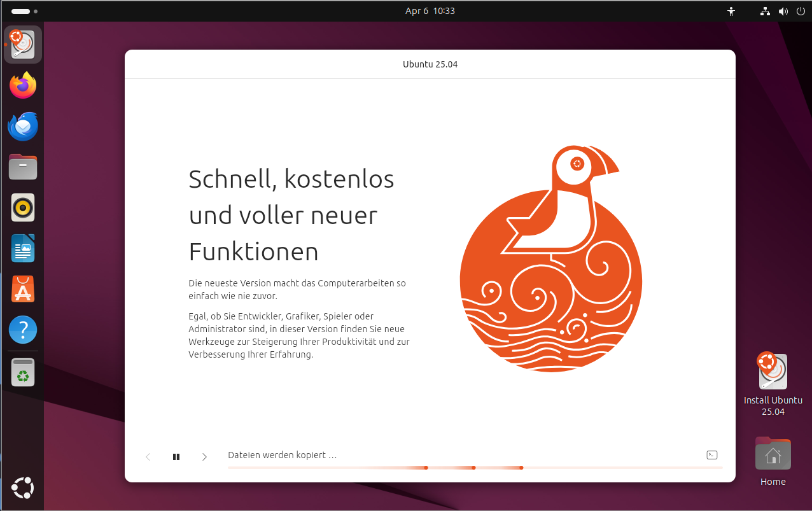Open LibreOffice Writer from the dock
The height and width of the screenshot is (511, 812).
[23, 249]
